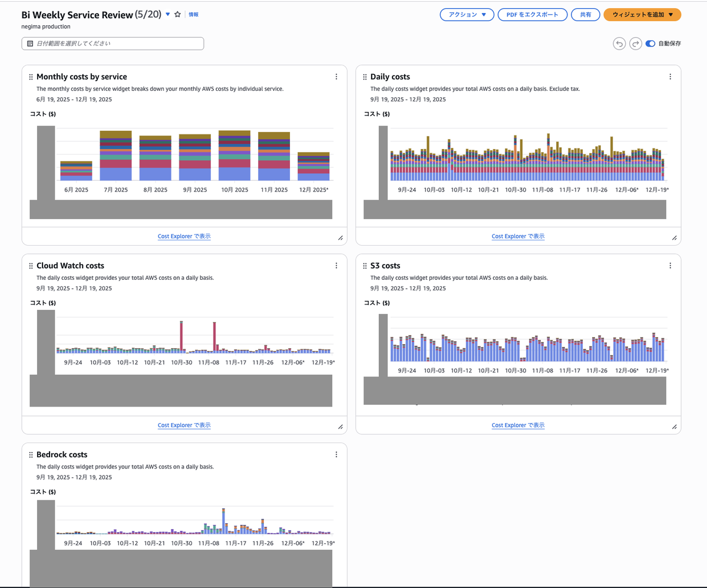Click the 共有 share button
Screen dimensions: 707x588
tap(586, 15)
